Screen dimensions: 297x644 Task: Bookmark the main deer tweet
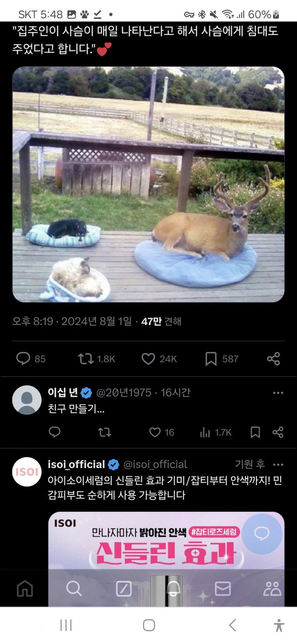pos(211,358)
